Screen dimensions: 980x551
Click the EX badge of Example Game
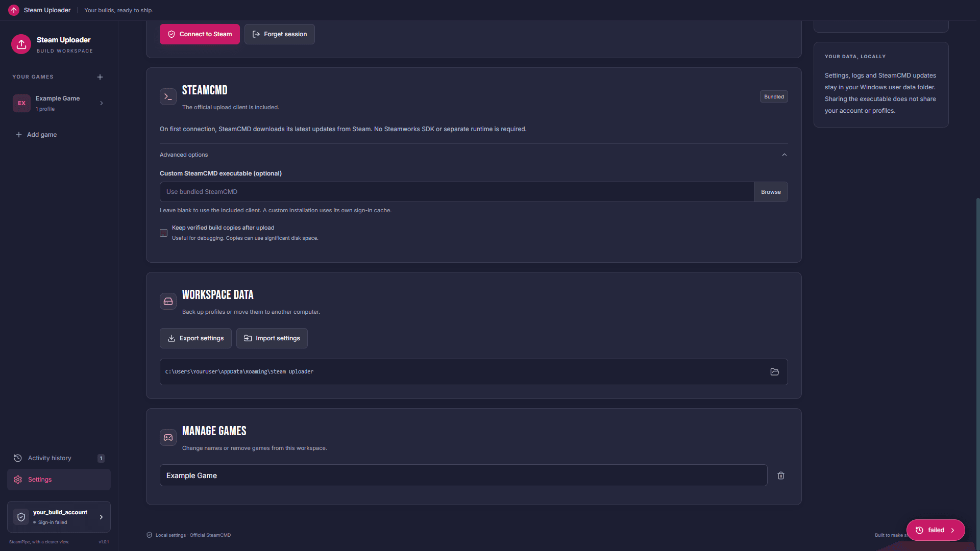click(x=21, y=103)
